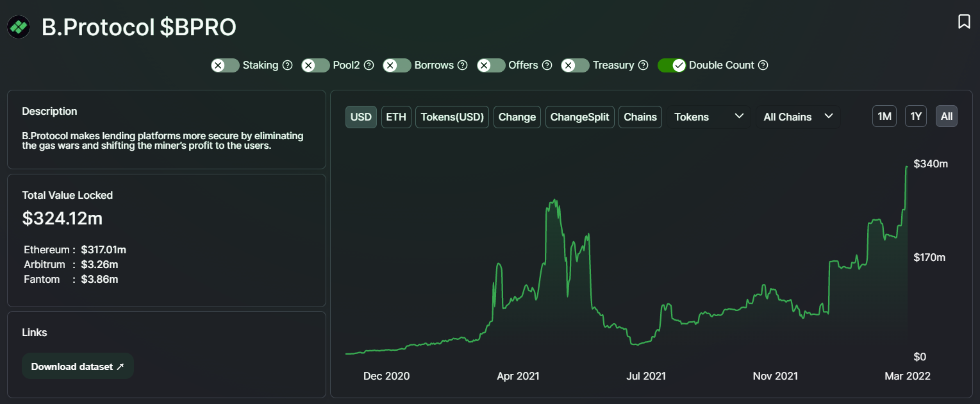Set chart range to All
The height and width of the screenshot is (404, 980).
pos(947,116)
